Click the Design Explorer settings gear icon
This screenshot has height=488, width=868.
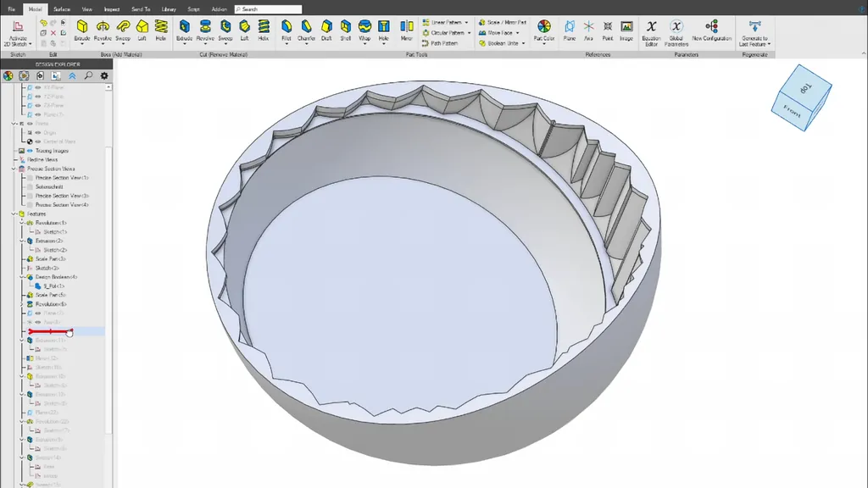pyautogui.click(x=104, y=75)
